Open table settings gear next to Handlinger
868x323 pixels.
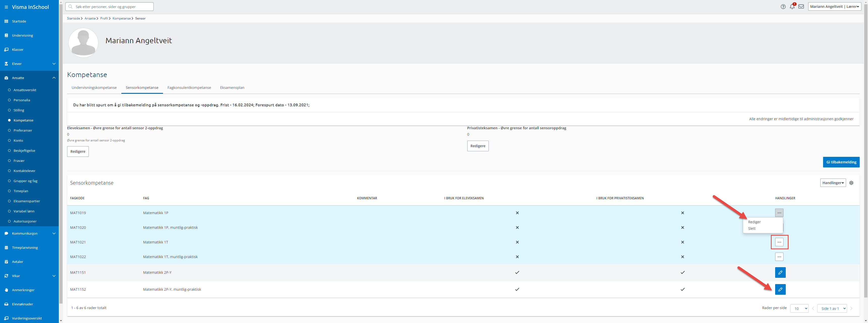[x=851, y=183]
